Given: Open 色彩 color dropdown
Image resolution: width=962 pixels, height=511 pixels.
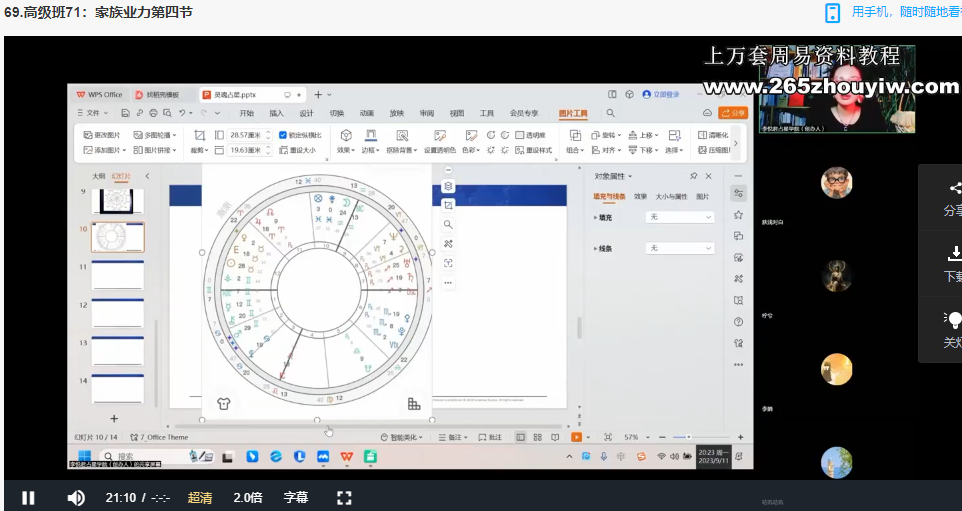Looking at the screenshot, I should (471, 142).
